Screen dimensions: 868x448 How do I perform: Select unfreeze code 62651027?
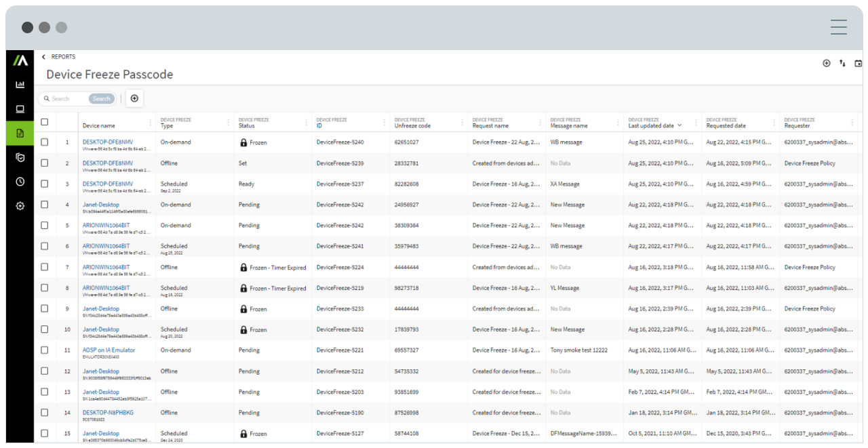(407, 142)
